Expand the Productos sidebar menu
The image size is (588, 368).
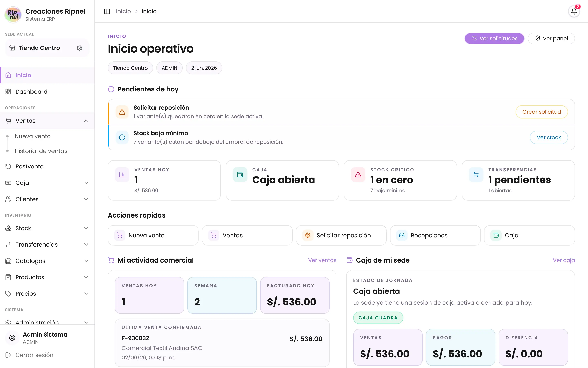click(x=86, y=277)
